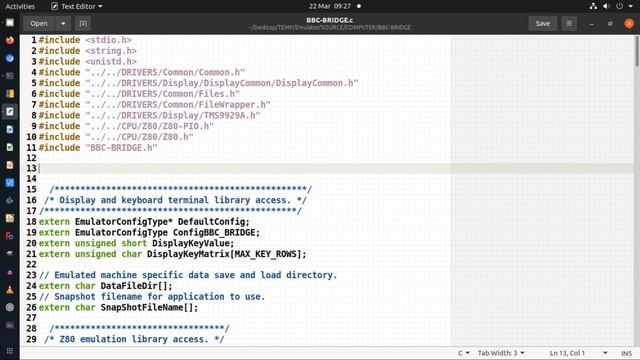This screenshot has height=360, width=640.
Task: Click the Common/Common.h include path
Action: 165,72
